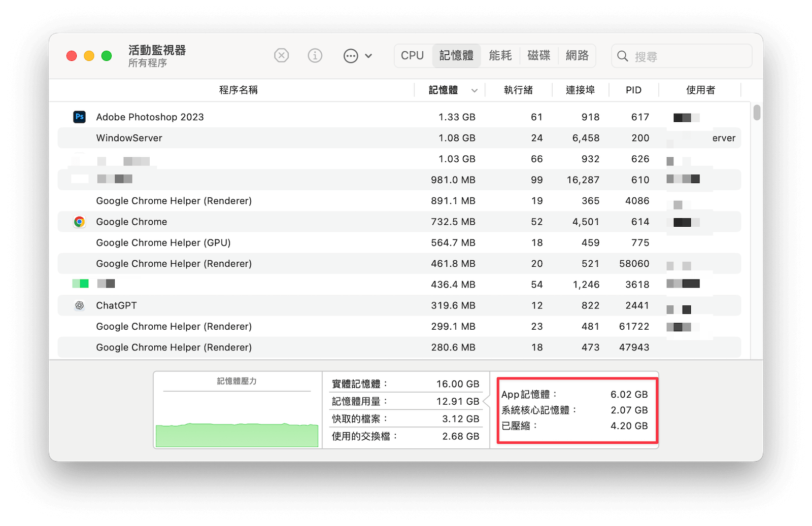Viewport: 812px width, 526px height.
Task: Click the ChatGPT app icon
Action: [79, 305]
